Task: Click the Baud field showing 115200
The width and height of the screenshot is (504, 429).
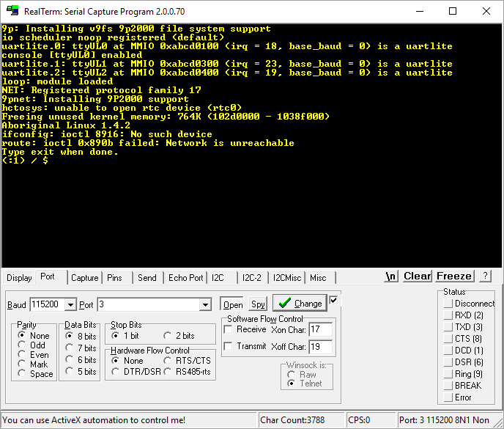Action: pos(48,304)
